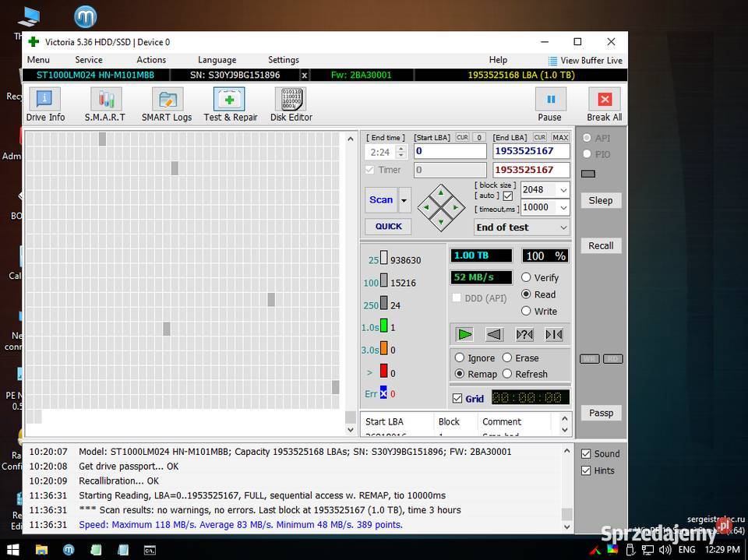Click the reverse scan arrow button
748x560 pixels.
(x=494, y=334)
